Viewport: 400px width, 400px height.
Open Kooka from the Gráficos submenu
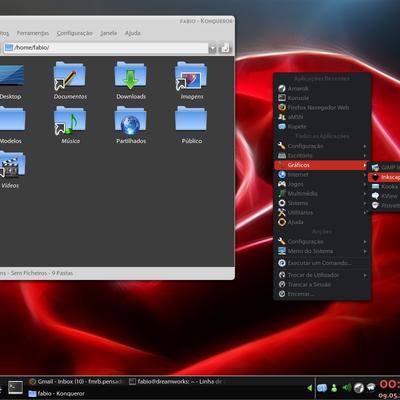point(385,187)
